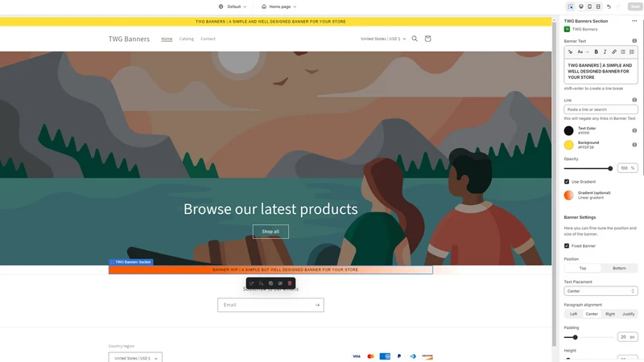
Task: Open the Contact nav link
Action: point(208,39)
